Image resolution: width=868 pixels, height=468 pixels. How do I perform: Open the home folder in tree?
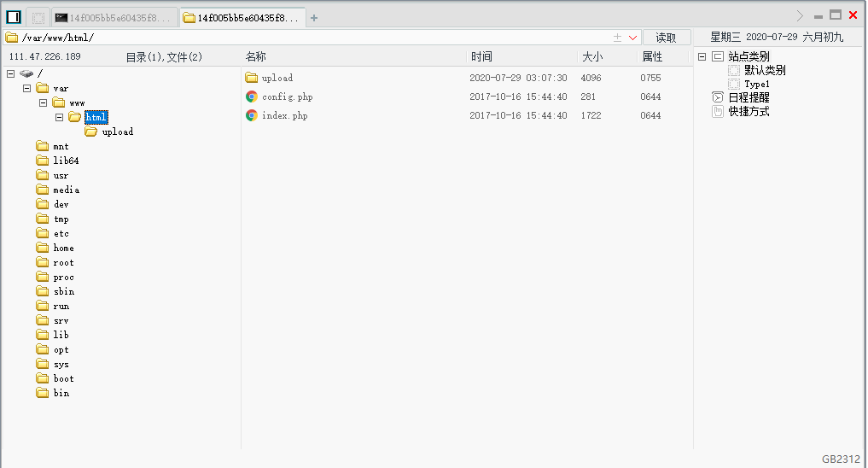coord(55,248)
